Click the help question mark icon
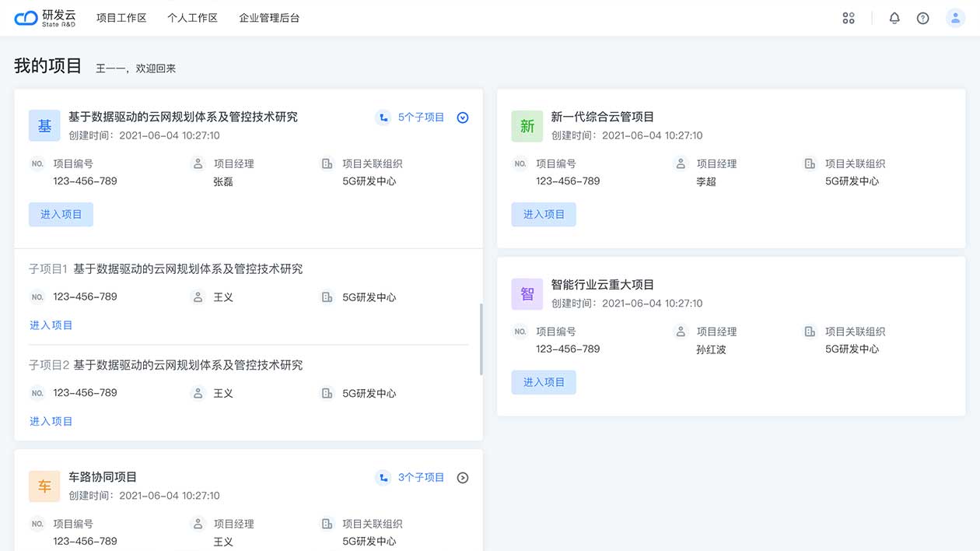Viewport: 980px width, 551px height. pos(923,18)
